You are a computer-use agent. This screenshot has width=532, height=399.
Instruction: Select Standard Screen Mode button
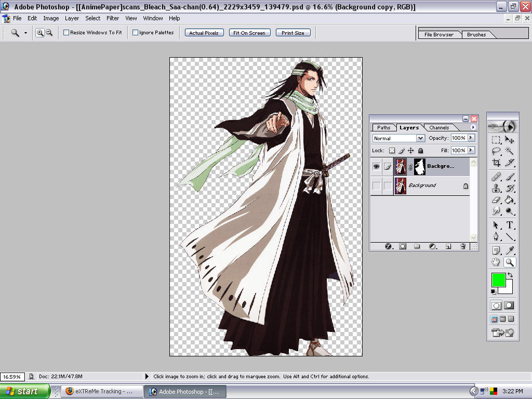click(495, 319)
